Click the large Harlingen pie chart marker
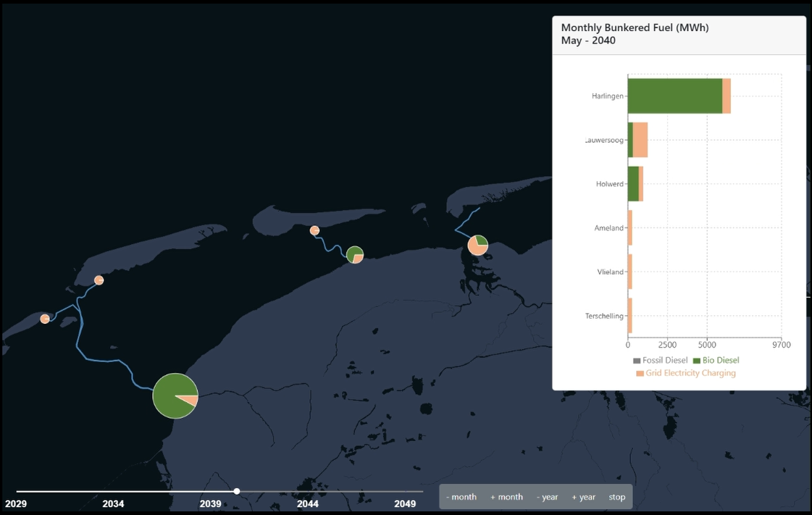Screen dimensions: 812x515 click(175, 395)
